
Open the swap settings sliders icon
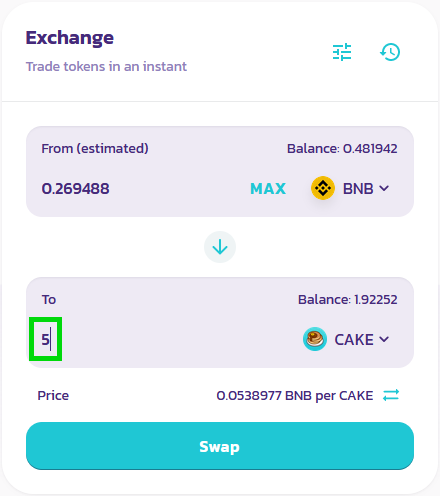click(342, 52)
